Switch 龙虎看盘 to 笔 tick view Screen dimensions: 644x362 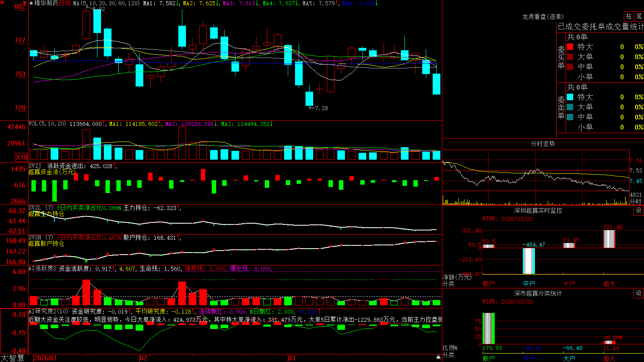[x=639, y=16]
